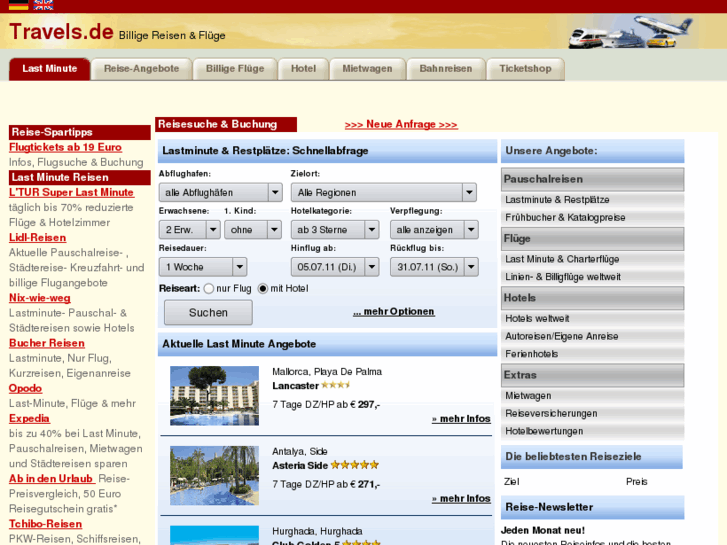Viewport: 727px width, 545px height.
Task: Switch language via the German flag icon
Action: 19,5
